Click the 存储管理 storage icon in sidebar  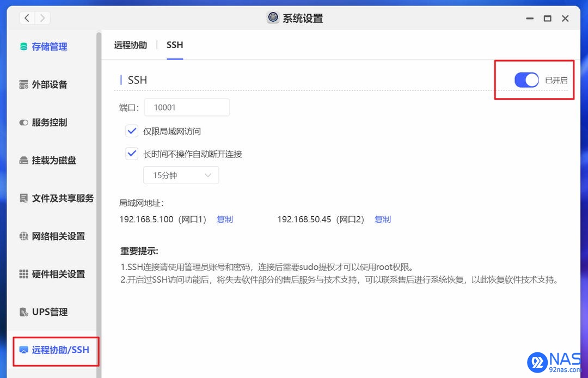pyautogui.click(x=23, y=46)
